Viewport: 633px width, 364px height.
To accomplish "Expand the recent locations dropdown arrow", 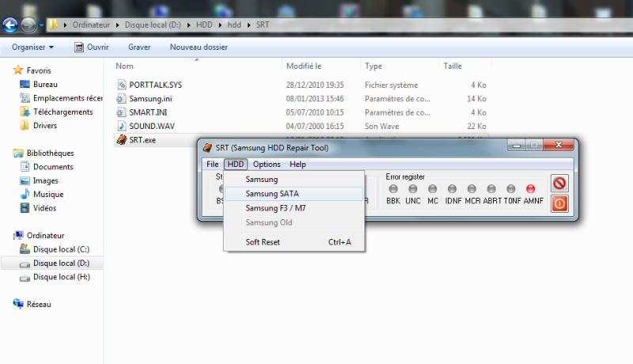I will click(41, 25).
